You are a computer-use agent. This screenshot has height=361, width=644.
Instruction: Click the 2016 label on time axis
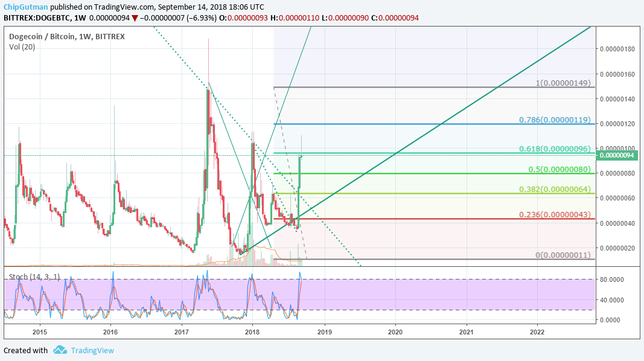point(110,332)
